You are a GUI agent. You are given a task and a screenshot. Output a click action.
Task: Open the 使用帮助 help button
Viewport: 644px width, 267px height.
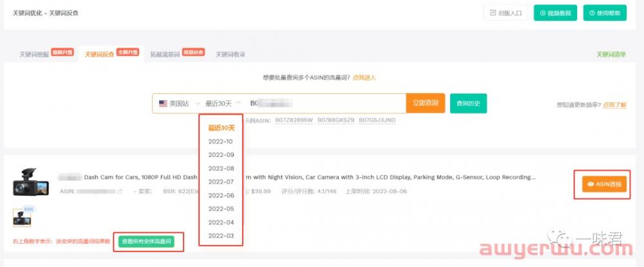(605, 13)
